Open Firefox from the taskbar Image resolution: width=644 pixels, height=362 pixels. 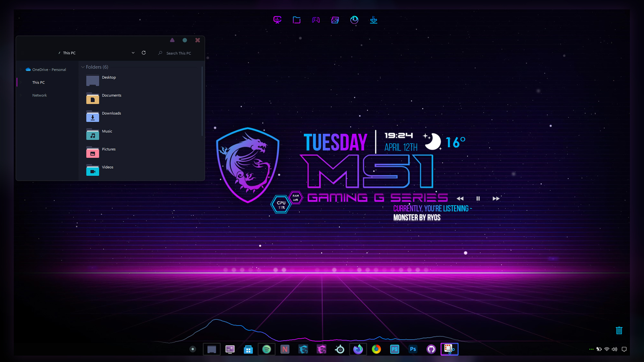tap(358, 349)
